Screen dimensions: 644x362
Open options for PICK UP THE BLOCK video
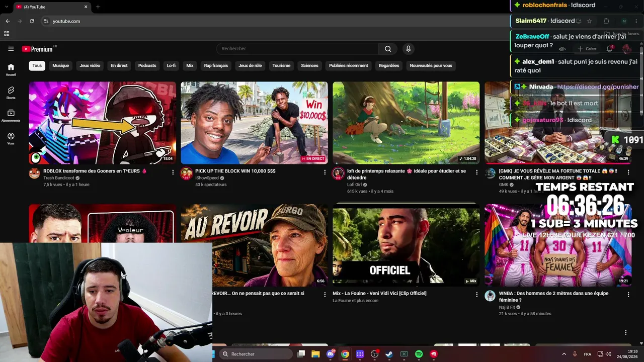tap(325, 172)
